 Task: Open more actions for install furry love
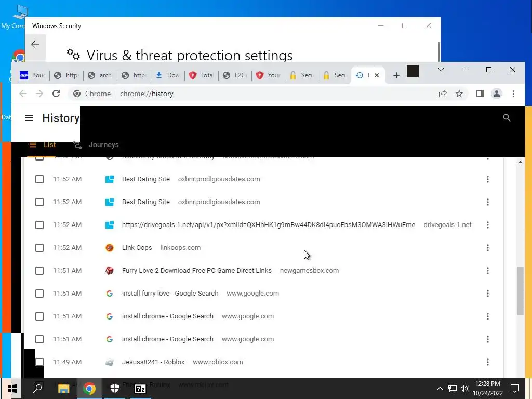(487, 294)
